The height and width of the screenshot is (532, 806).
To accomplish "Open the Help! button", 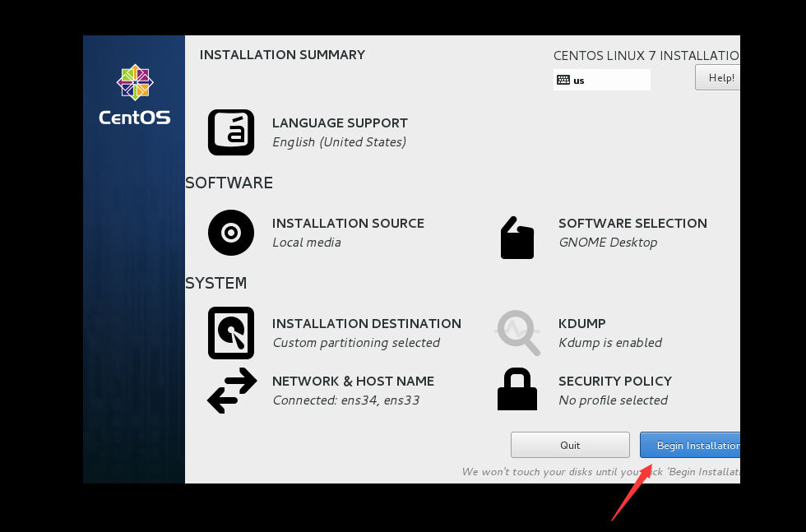I will [717, 77].
